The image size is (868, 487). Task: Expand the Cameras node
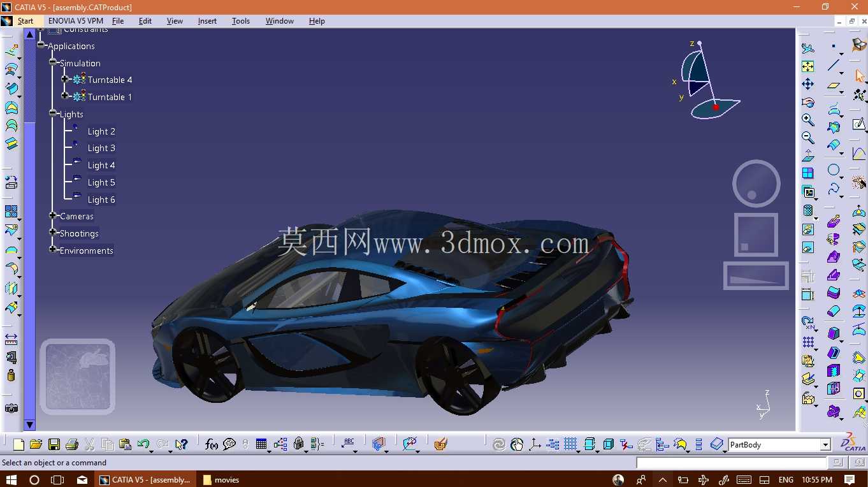pos(53,215)
